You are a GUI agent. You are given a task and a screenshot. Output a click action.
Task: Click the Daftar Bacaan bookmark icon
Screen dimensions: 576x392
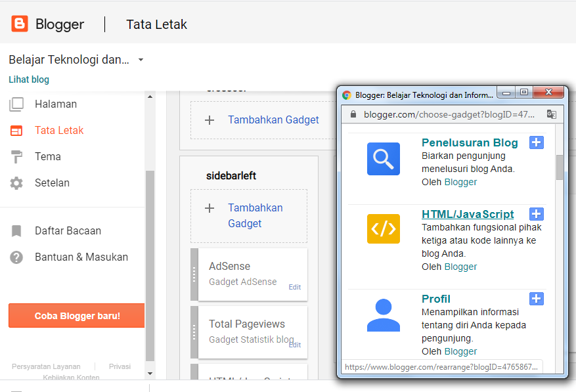16,231
